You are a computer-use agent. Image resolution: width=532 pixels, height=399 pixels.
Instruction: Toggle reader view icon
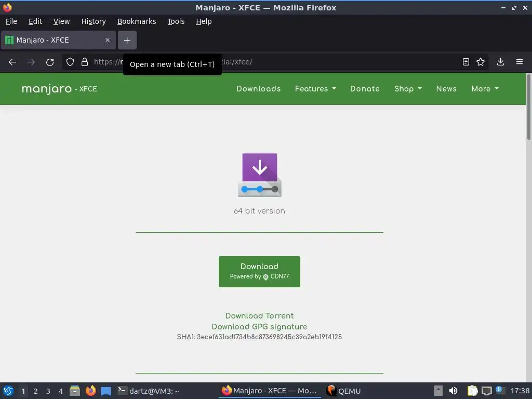point(466,62)
